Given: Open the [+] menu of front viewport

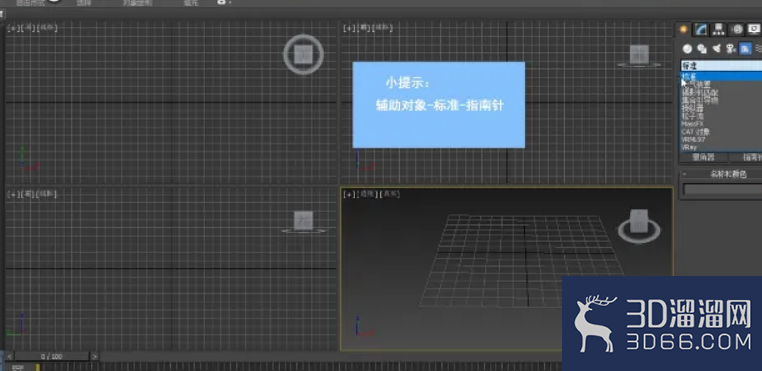Looking at the screenshot, I should pos(349,28).
